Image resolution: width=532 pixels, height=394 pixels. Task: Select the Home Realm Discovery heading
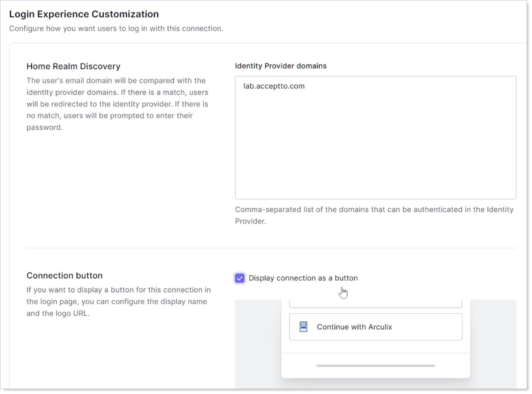[73, 66]
